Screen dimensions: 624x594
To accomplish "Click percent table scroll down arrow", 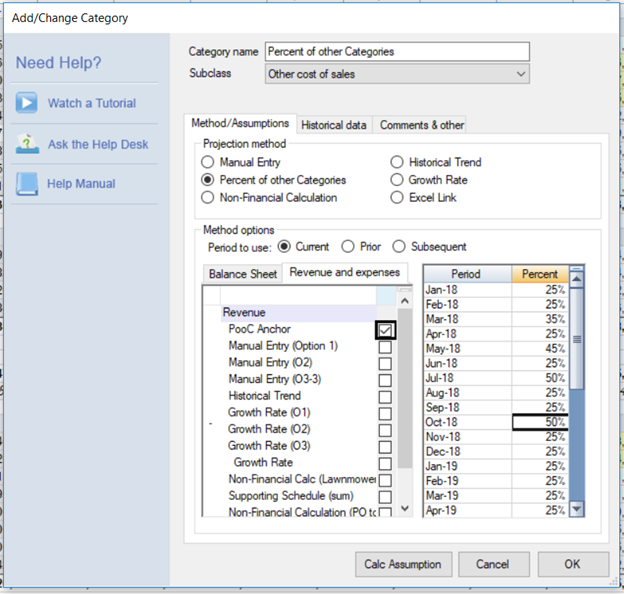I will click(x=577, y=508).
